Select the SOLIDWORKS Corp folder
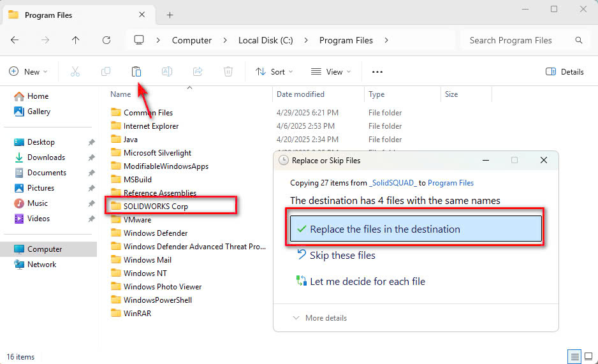The image size is (598, 364). point(149,206)
